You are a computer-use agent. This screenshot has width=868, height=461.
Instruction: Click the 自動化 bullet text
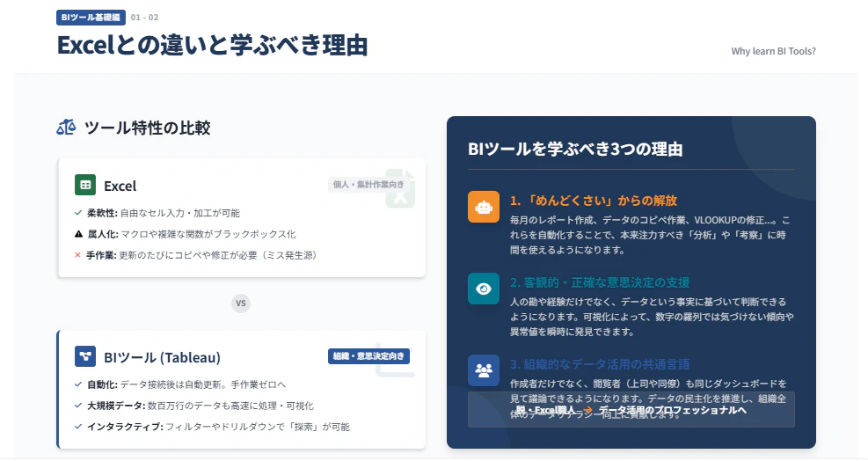click(x=186, y=384)
